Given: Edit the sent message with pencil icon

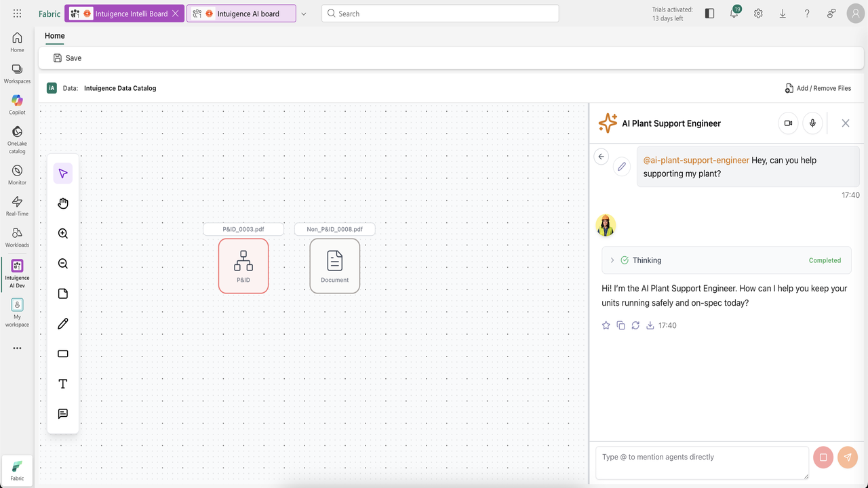Looking at the screenshot, I should (x=622, y=167).
